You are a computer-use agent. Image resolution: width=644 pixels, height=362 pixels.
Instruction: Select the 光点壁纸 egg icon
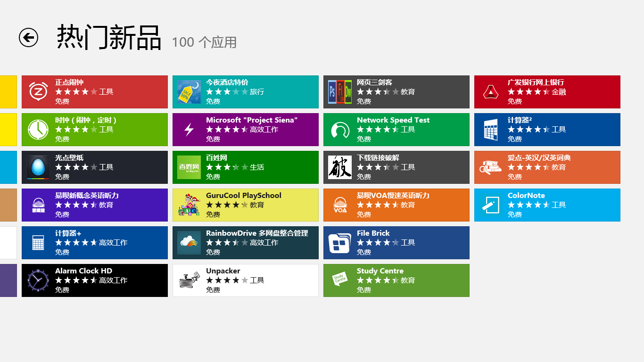point(38,167)
